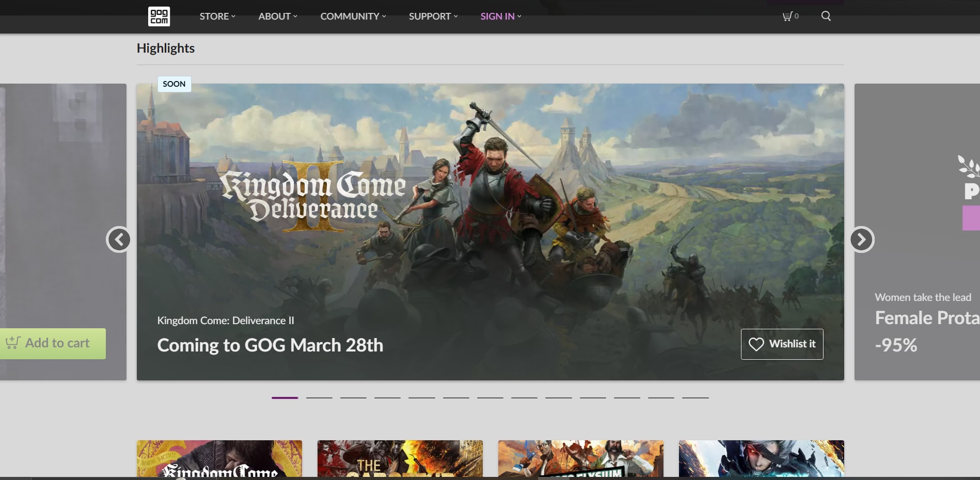Screen dimensions: 980x480
Task: Add previous slide game to cart
Action: coord(53,344)
